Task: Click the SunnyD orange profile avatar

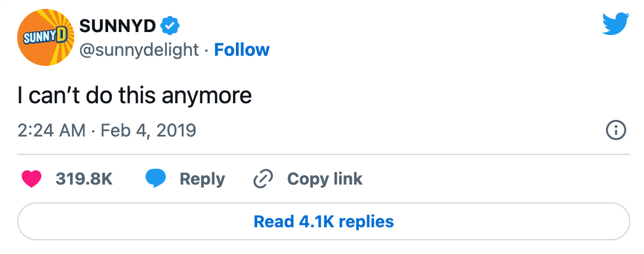Action: pyautogui.click(x=45, y=37)
